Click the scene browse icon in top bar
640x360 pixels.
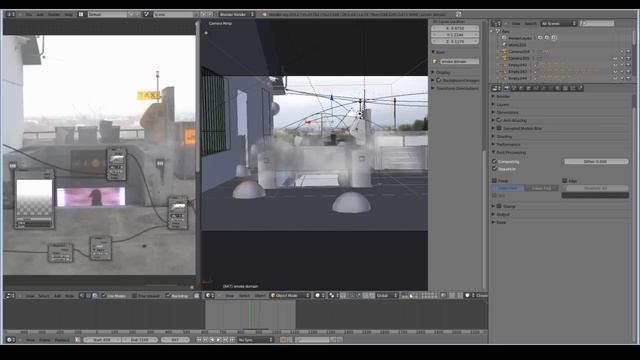147,14
